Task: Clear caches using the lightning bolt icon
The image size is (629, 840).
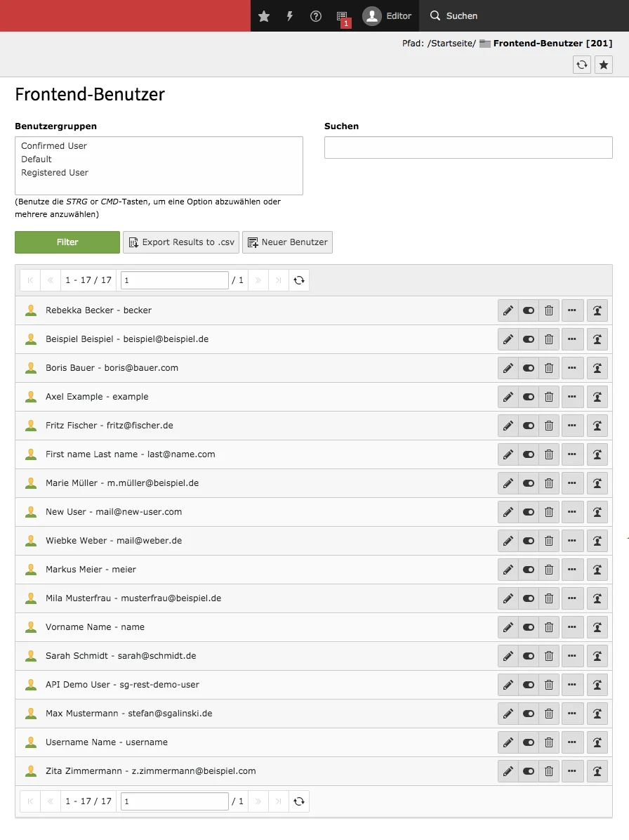Action: coord(290,15)
